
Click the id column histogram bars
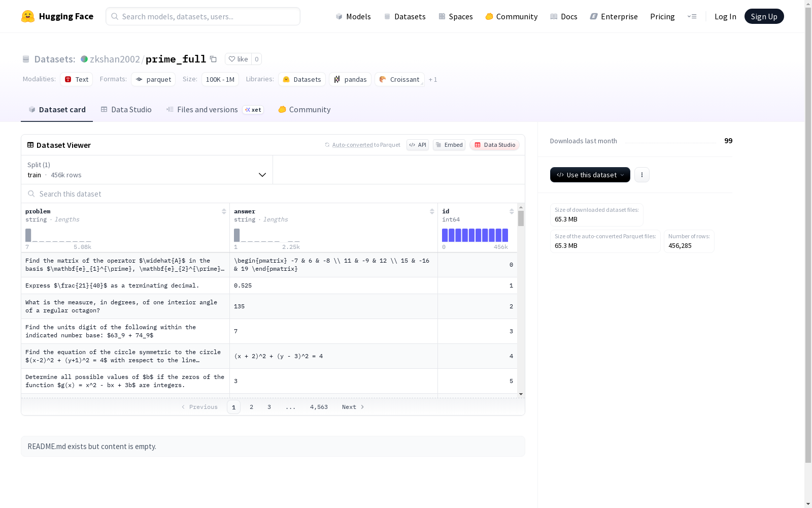pyautogui.click(x=475, y=235)
